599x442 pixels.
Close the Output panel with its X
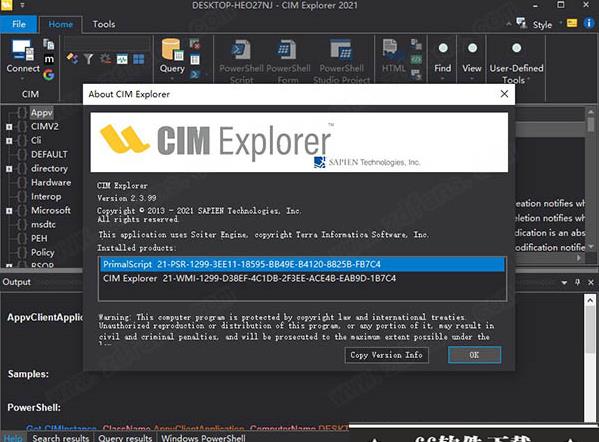(591, 282)
